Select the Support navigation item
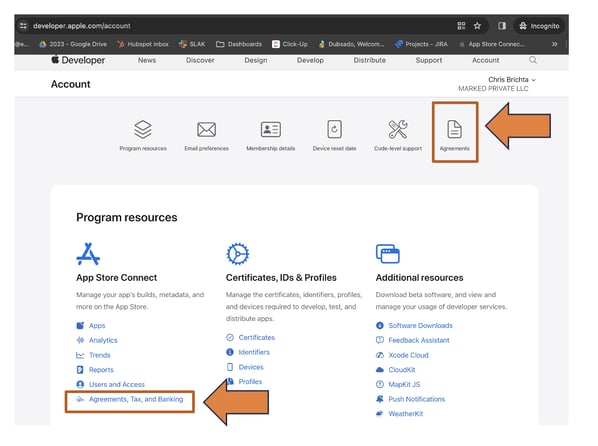Viewport: 598px width, 446px height. 429,60
